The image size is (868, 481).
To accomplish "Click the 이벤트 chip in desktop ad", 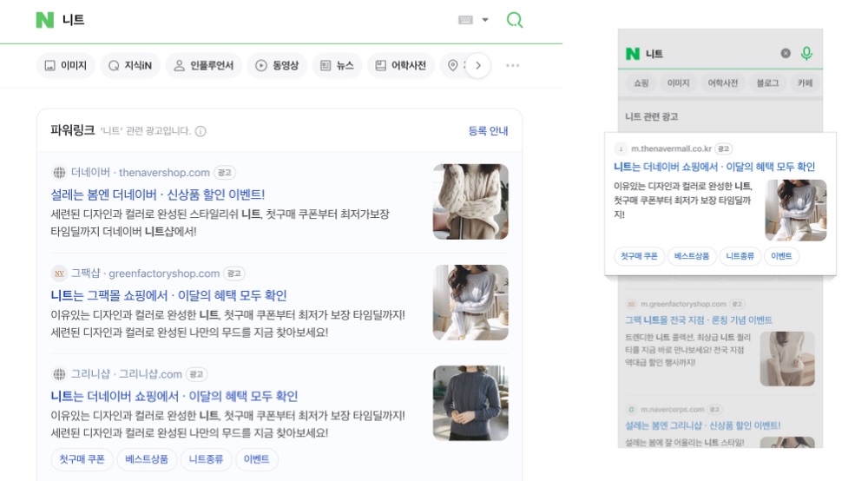I will click(x=256, y=458).
